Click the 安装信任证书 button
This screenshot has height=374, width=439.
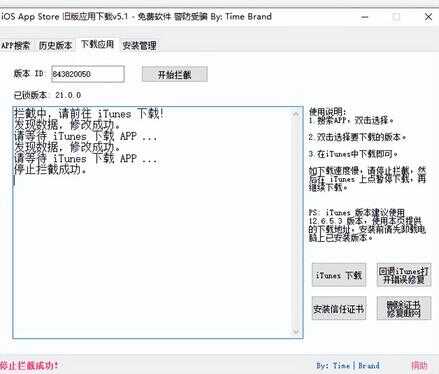339,308
